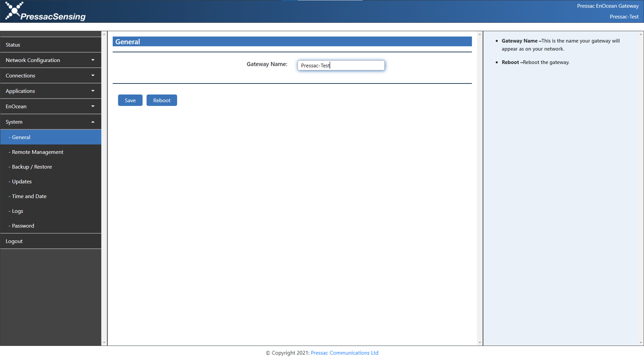
Task: Open the Status page
Action: pyautogui.click(x=13, y=45)
